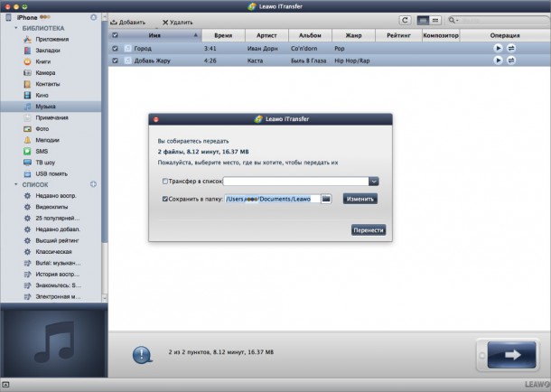
Task: Transfer the Город track
Action: [x=511, y=48]
